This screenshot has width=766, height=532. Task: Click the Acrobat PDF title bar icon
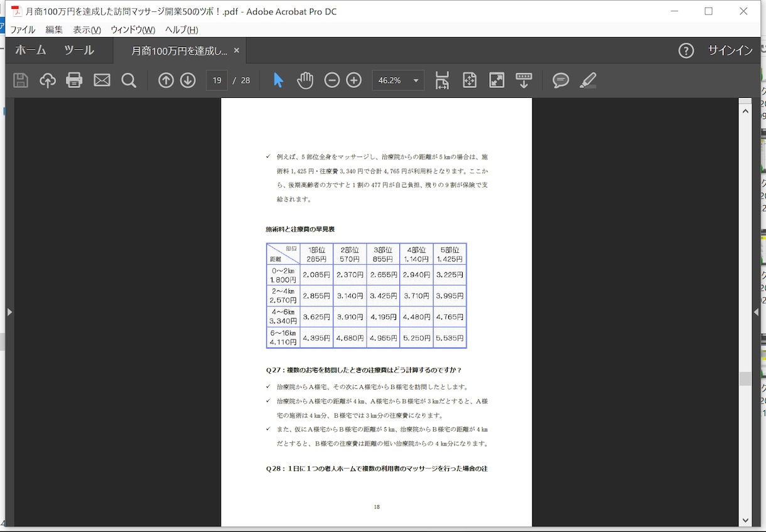pyautogui.click(x=16, y=11)
